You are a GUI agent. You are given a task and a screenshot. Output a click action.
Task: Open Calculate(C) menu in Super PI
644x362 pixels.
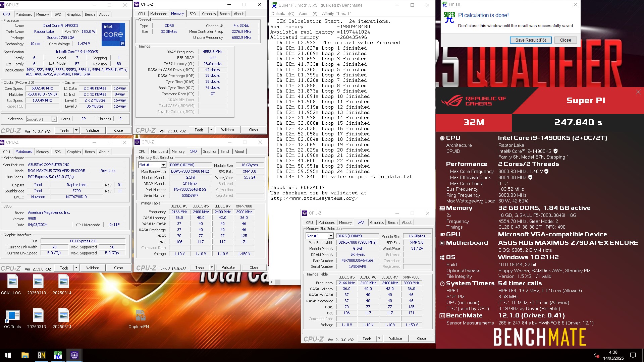pos(283,14)
